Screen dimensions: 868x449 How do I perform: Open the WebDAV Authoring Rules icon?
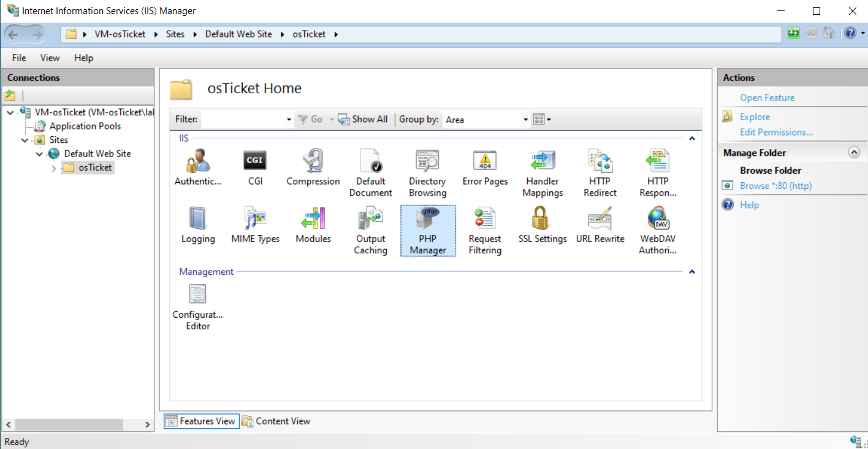[x=658, y=231]
